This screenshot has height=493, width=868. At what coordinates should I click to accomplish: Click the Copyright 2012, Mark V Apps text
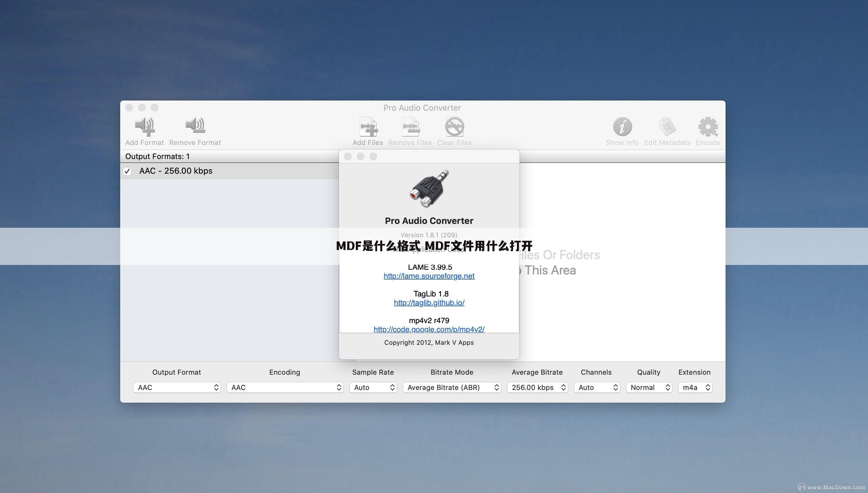429,343
